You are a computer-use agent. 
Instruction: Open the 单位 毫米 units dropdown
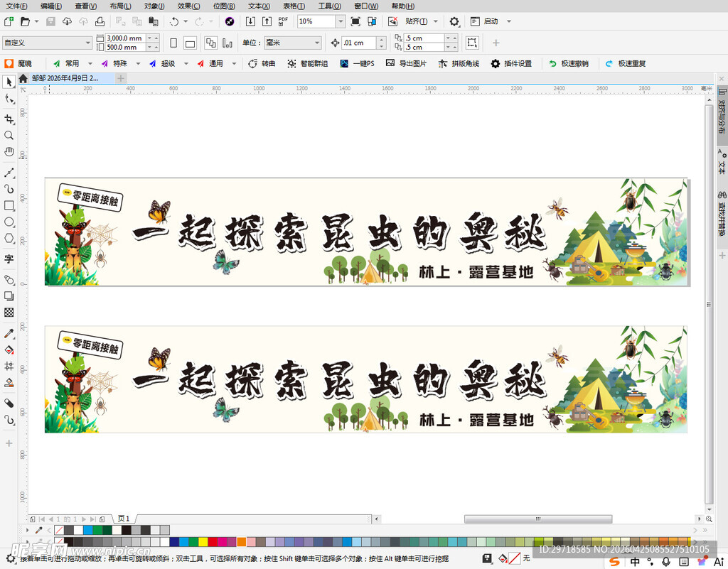pos(293,43)
